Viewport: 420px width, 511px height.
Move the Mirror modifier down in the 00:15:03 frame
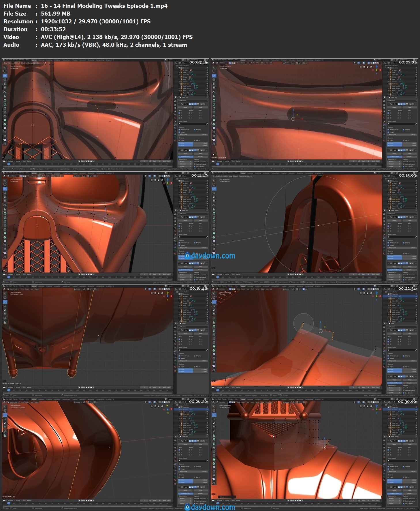click(413, 217)
